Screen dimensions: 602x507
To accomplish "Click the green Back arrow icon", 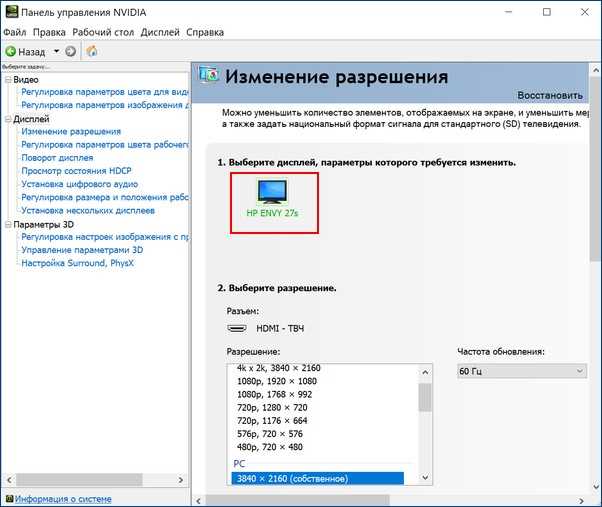I will 11,51.
